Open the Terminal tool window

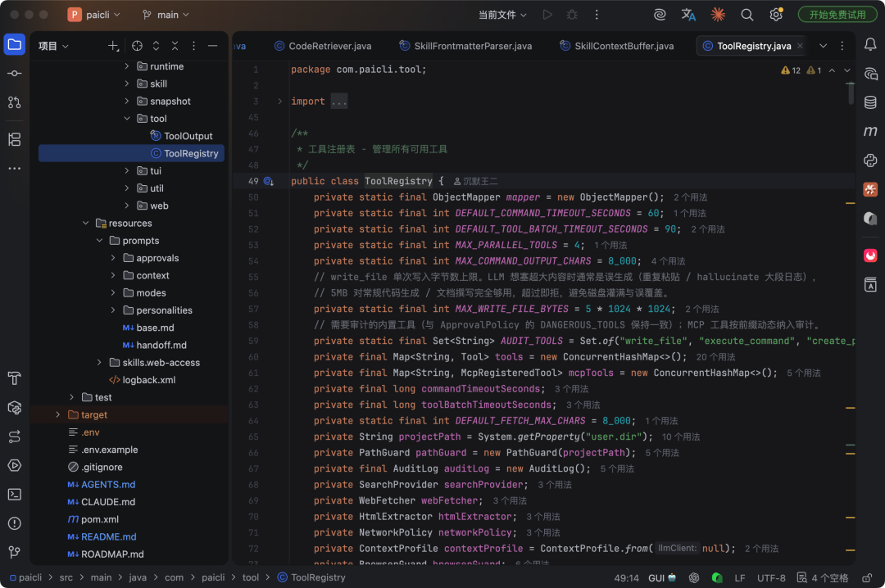[15, 495]
